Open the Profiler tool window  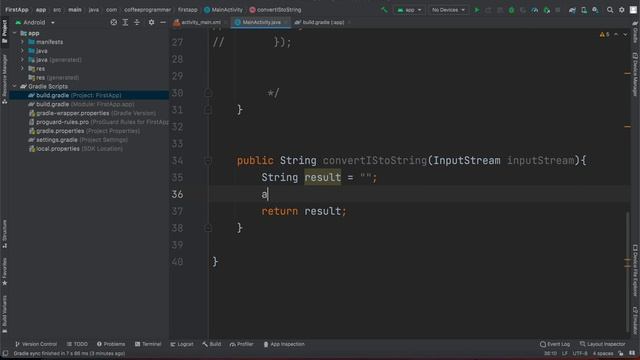[242, 344]
